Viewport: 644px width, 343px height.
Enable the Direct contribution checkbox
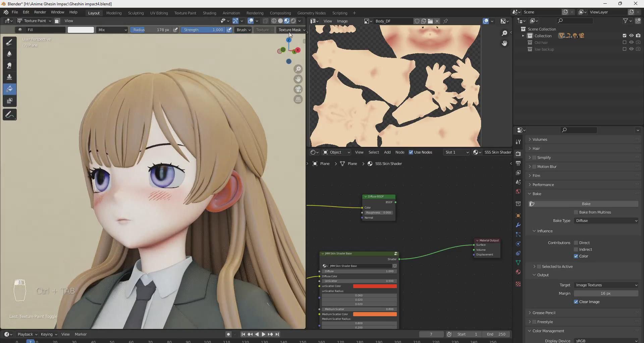click(576, 243)
